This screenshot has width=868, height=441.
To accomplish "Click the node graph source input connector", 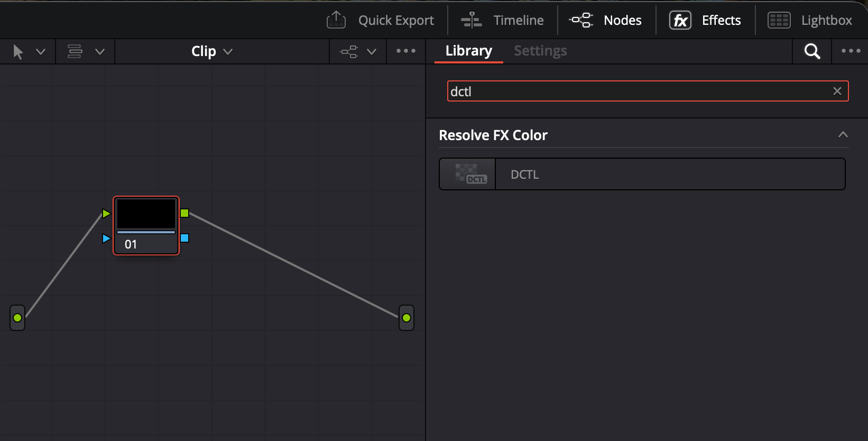I will (17, 318).
